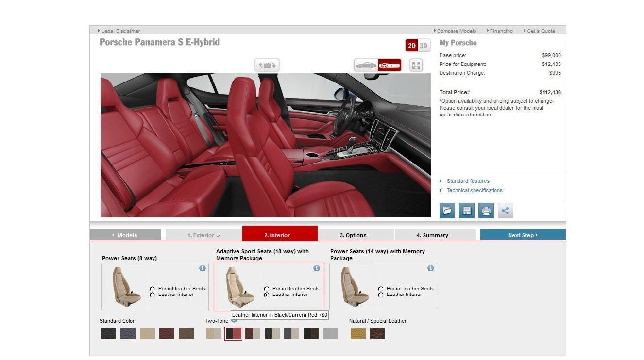Viewport: 644px width, 360px height.
Task: Open the Legal Disclaimer
Action: pyautogui.click(x=120, y=31)
